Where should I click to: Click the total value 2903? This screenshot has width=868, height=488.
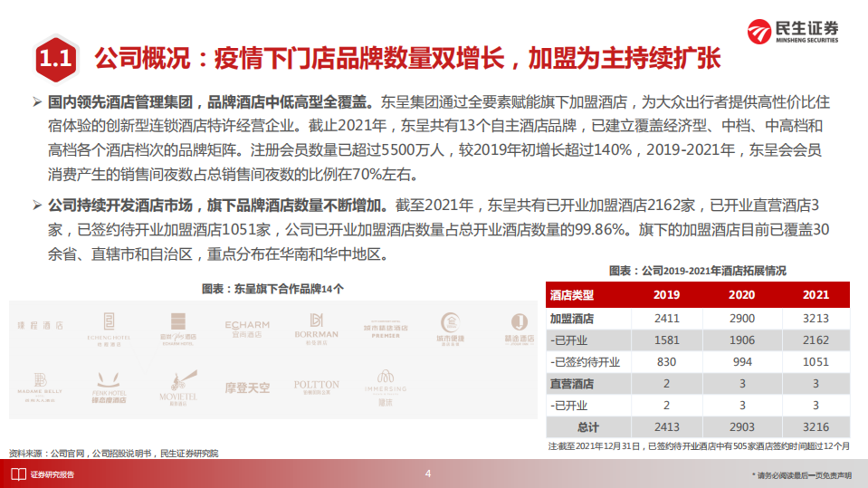742,427
